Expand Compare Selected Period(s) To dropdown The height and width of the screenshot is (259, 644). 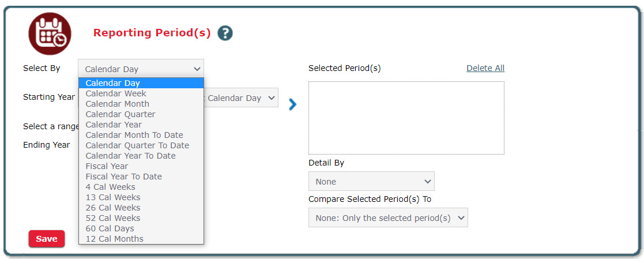(388, 218)
